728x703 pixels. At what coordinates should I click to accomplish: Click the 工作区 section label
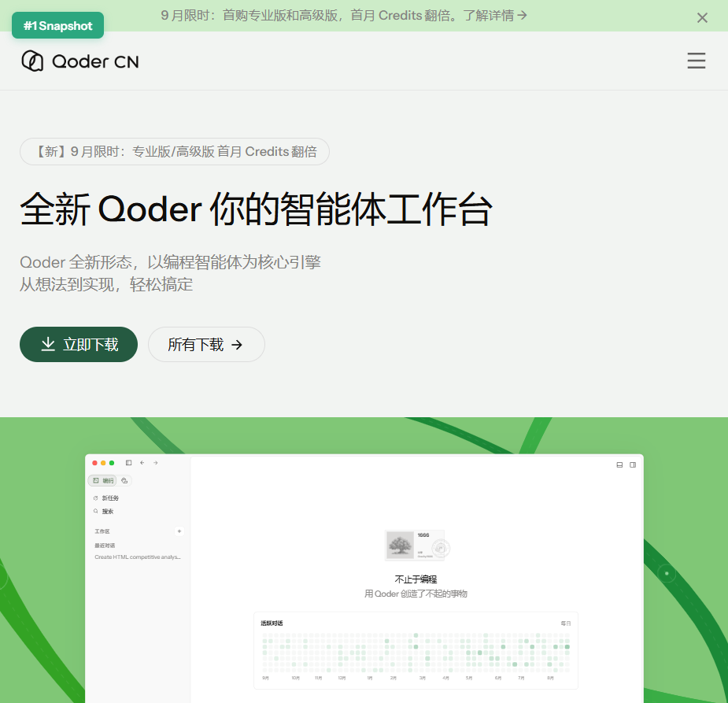102,531
